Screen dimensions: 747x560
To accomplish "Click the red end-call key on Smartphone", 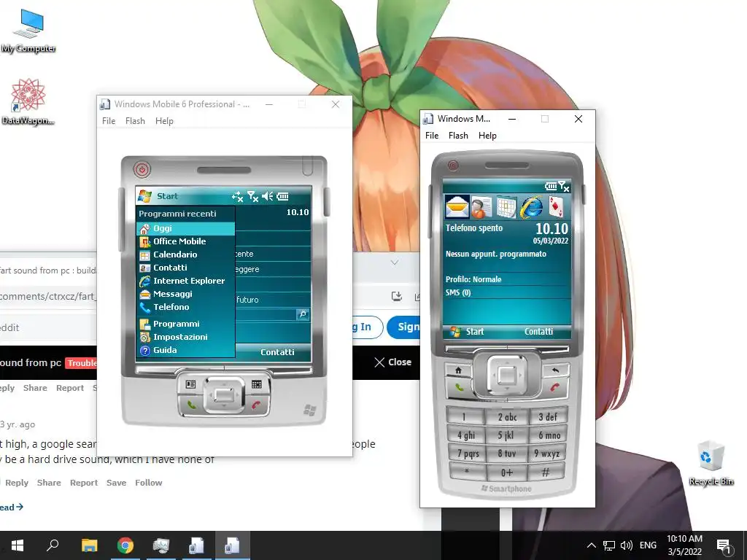I will pyautogui.click(x=554, y=388).
